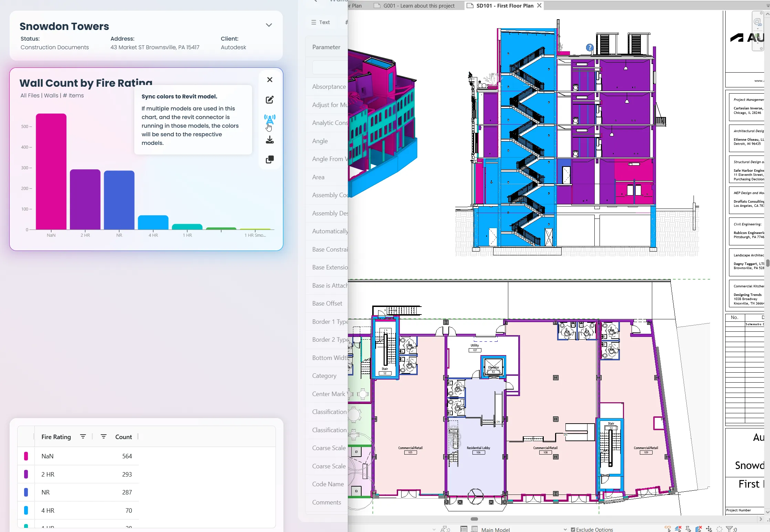Click the Text button in the properties panel

click(x=321, y=22)
